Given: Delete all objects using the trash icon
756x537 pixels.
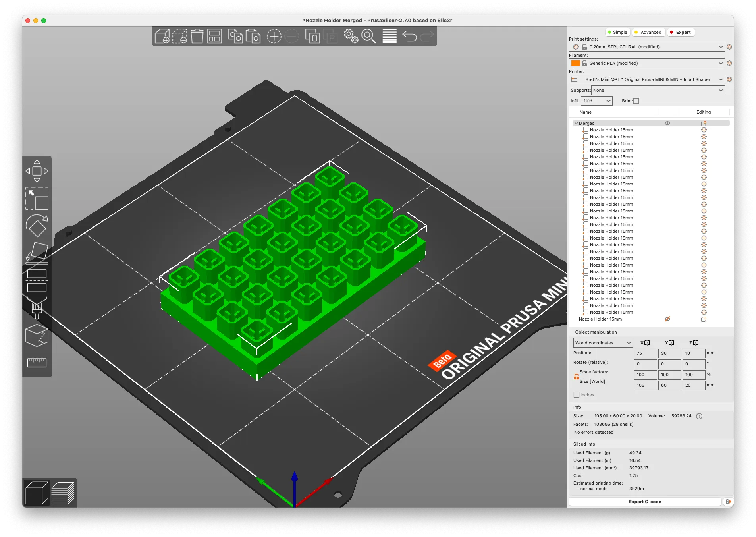Looking at the screenshot, I should [198, 36].
